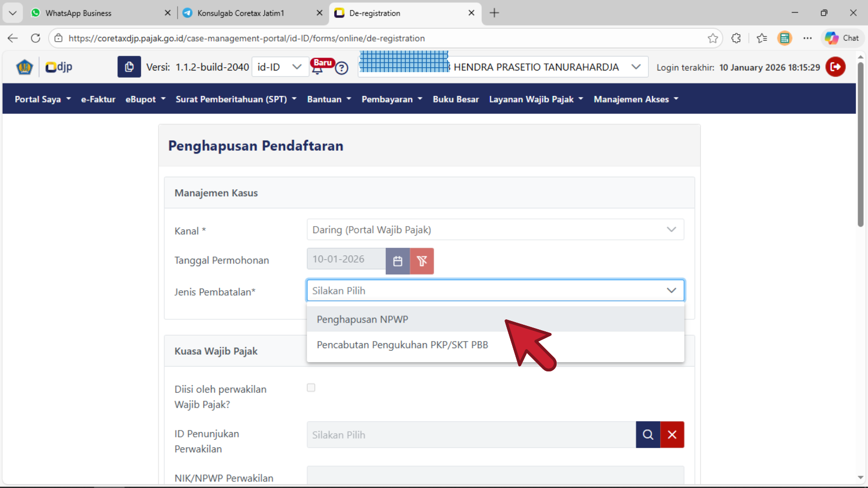Clear ID Penunjukan with red X
Image resolution: width=868 pixels, height=488 pixels.
(672, 435)
